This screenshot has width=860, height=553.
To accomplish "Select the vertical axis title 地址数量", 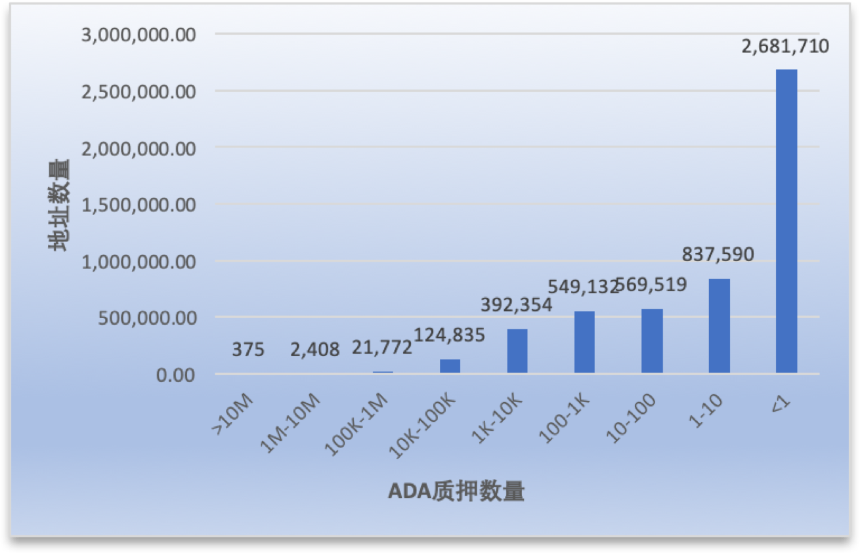I will coord(59,205).
